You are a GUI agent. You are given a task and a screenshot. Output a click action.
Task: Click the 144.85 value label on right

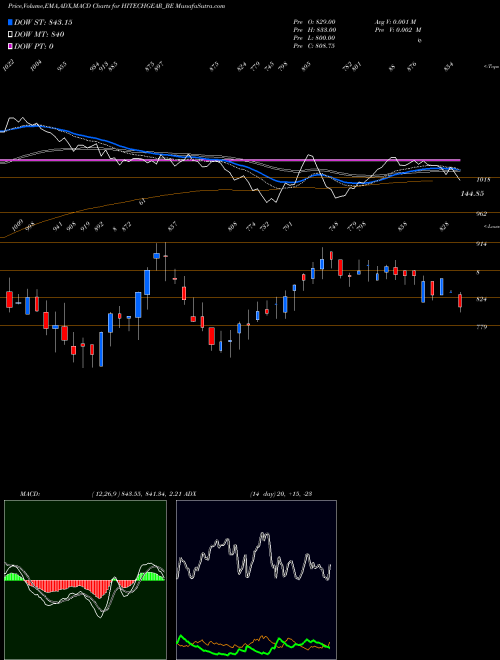pos(472,194)
